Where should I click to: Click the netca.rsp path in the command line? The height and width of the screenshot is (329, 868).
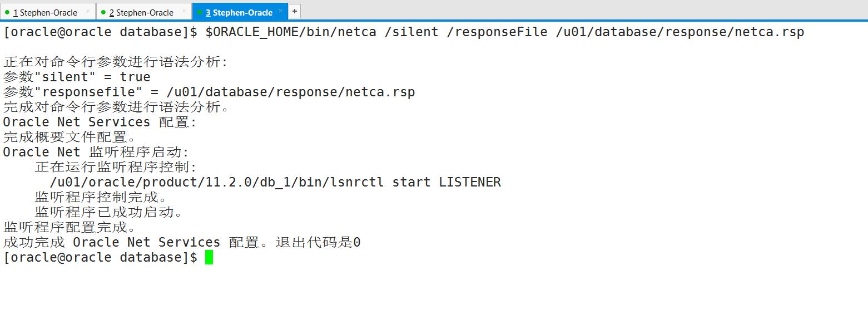click(678, 32)
